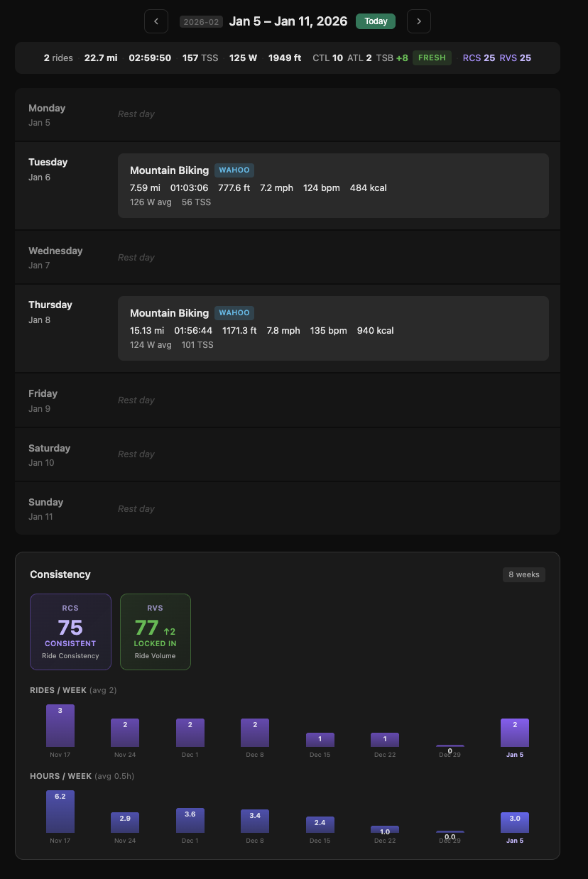
Task: Click the previous week arrow
Action: tap(156, 21)
